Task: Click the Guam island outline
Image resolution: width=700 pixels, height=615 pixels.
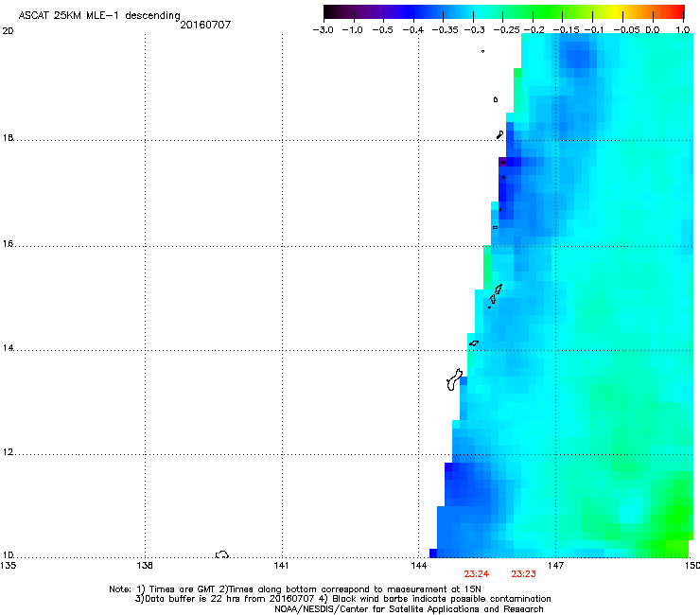Action: (x=454, y=380)
